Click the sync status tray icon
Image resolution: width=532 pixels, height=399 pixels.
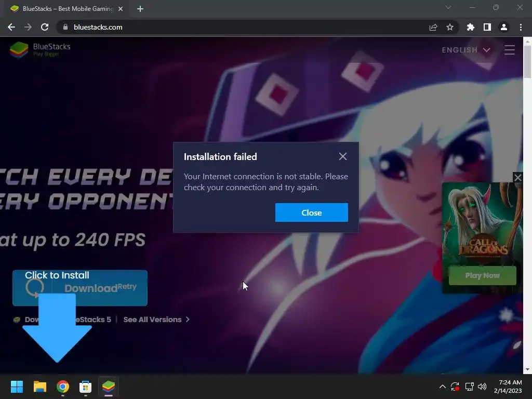(x=455, y=387)
